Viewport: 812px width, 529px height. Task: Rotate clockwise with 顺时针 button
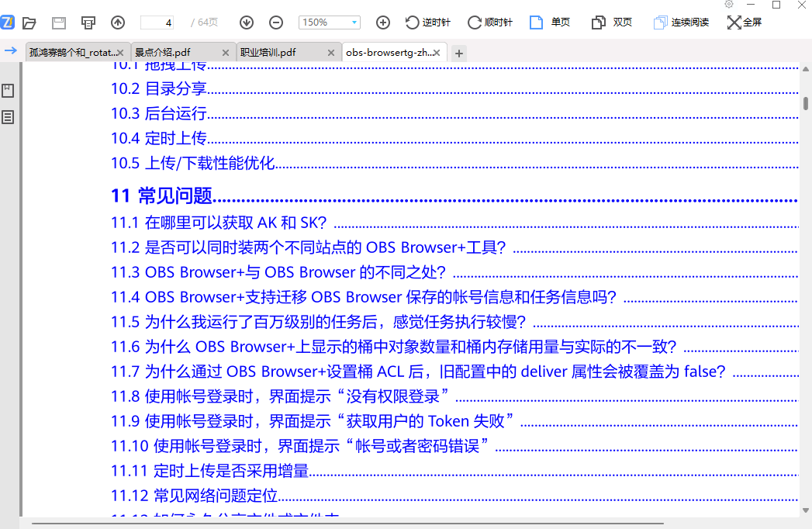click(489, 22)
